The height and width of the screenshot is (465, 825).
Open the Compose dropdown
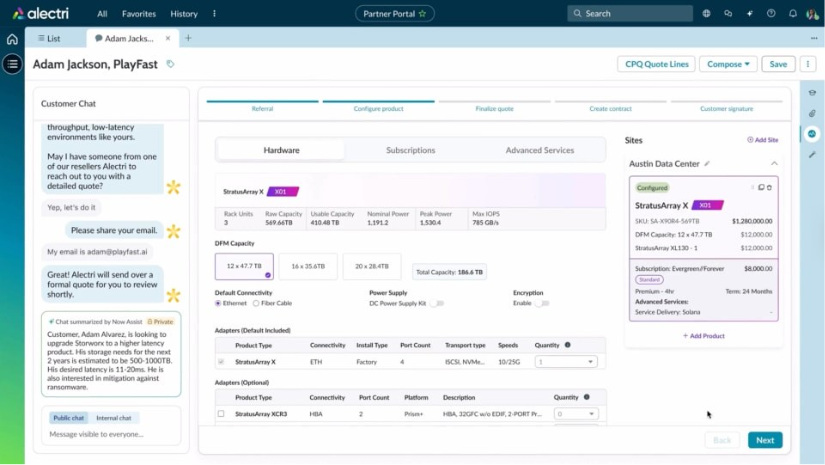click(x=728, y=64)
